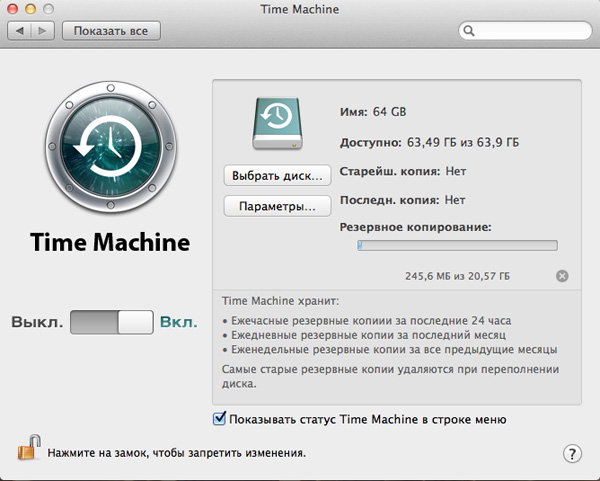This screenshot has width=600, height=481.
Task: Click the green backup disk drive icon
Action: click(x=276, y=123)
